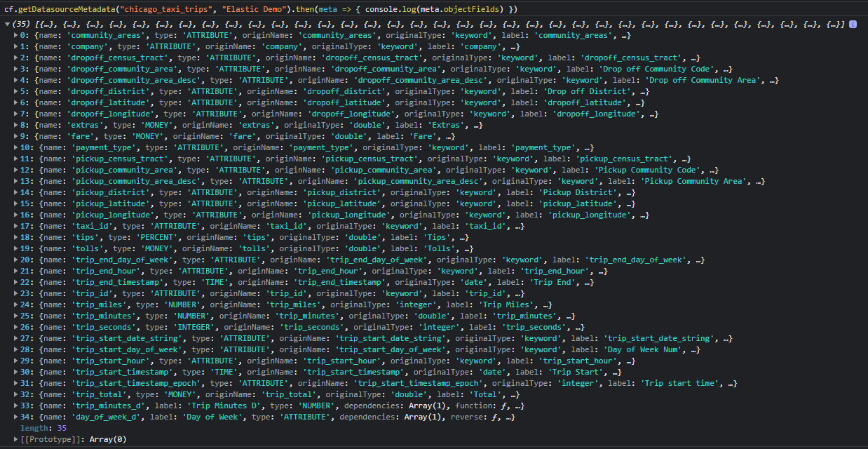
Task: Expand the taxi_id entry at index 17
Action: pos(15,225)
